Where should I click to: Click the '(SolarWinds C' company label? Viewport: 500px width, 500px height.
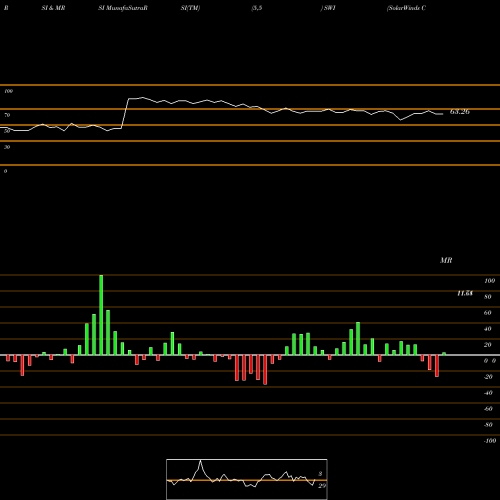tap(406, 8)
